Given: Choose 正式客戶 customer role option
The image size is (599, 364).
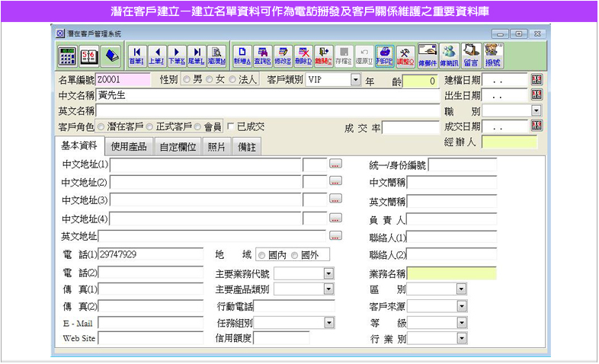Looking at the screenshot, I should tap(150, 126).
